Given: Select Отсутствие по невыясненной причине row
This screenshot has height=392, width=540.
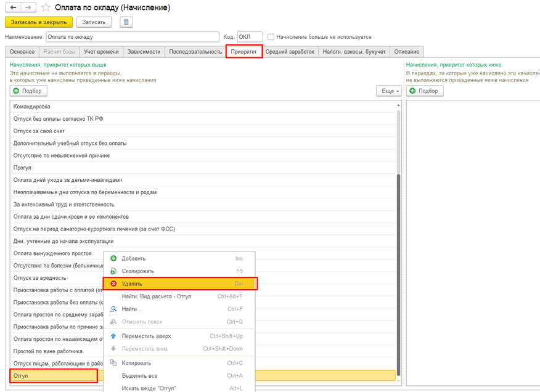Looking at the screenshot, I should [x=203, y=156].
